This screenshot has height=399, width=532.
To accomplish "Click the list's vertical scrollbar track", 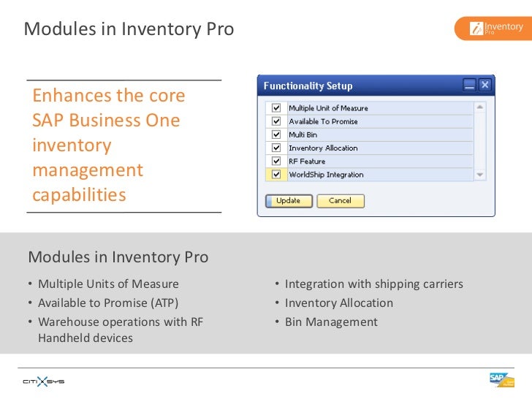I will tap(479, 141).
